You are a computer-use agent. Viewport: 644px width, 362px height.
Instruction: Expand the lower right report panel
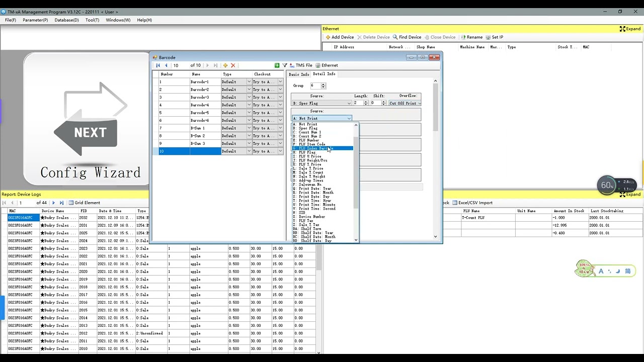[630, 194]
